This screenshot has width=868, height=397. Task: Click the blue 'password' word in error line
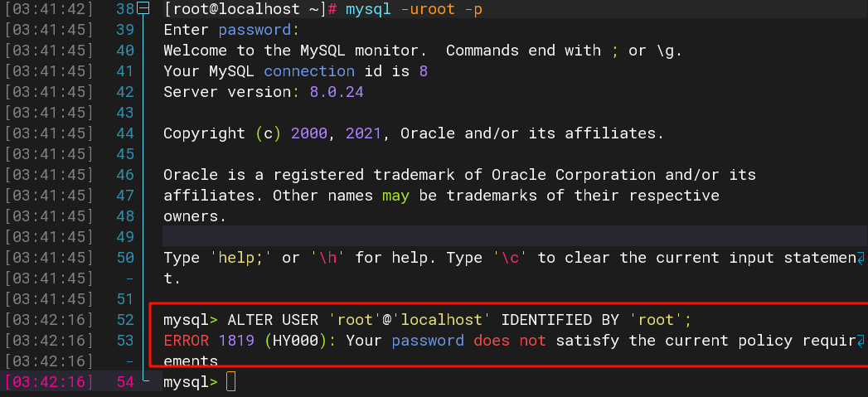tap(427, 341)
